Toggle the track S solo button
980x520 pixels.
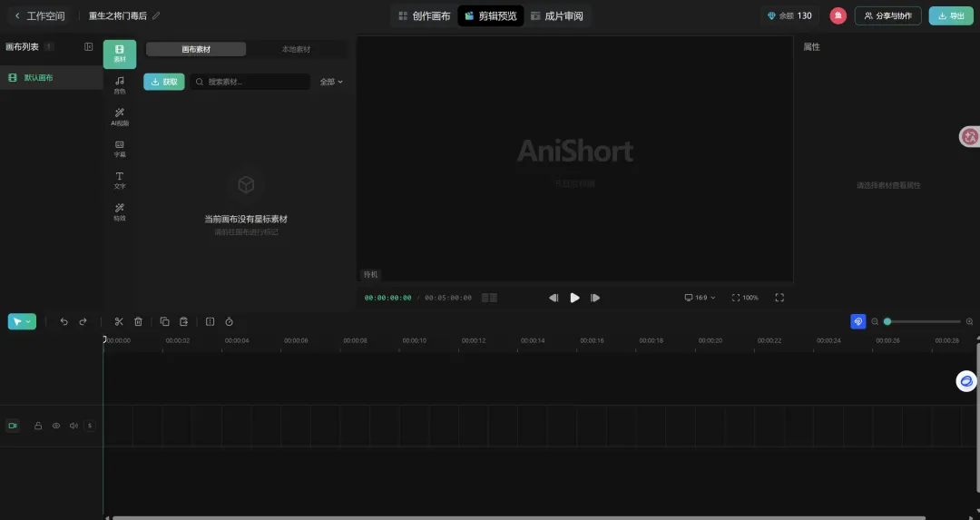pos(89,426)
